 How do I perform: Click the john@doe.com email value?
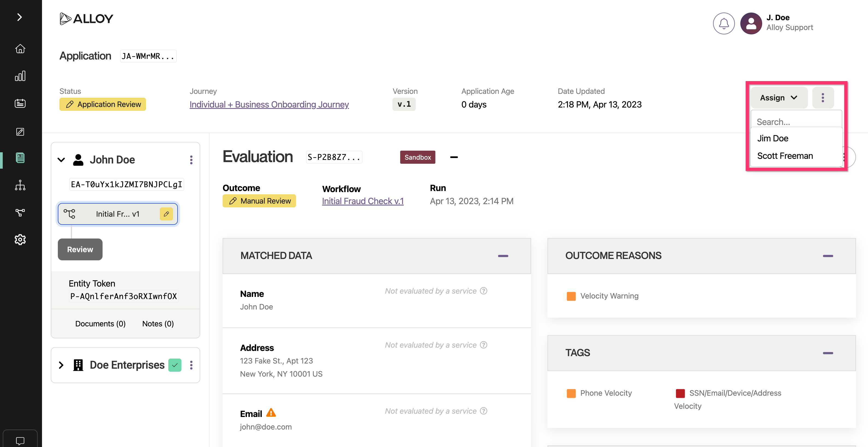(x=266, y=427)
